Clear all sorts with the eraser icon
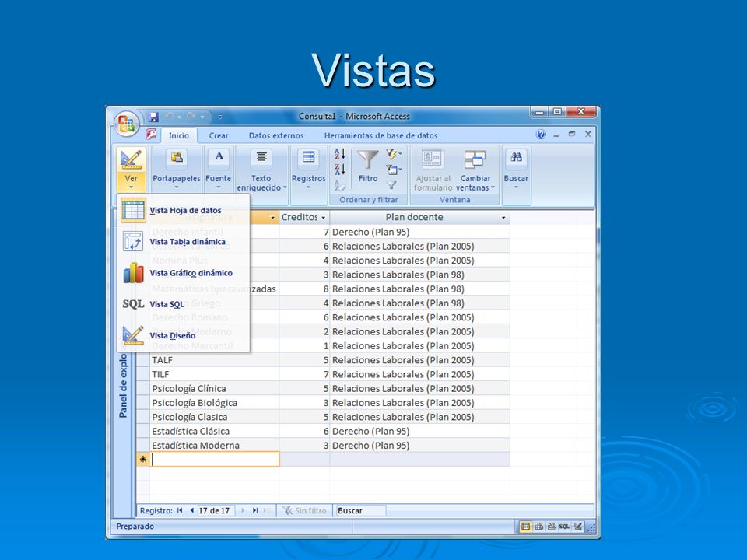The width and height of the screenshot is (747, 560). point(340,185)
